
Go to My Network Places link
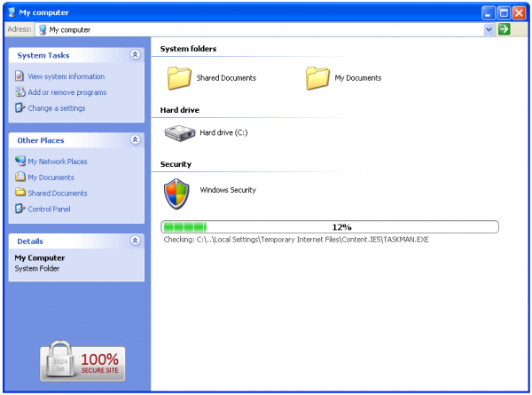coord(58,162)
